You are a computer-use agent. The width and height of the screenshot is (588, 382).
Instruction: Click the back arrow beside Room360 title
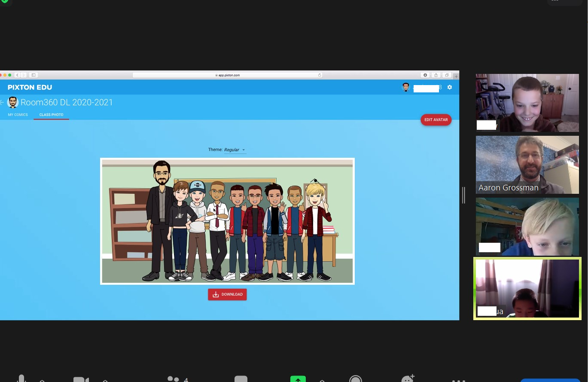(x=2, y=102)
